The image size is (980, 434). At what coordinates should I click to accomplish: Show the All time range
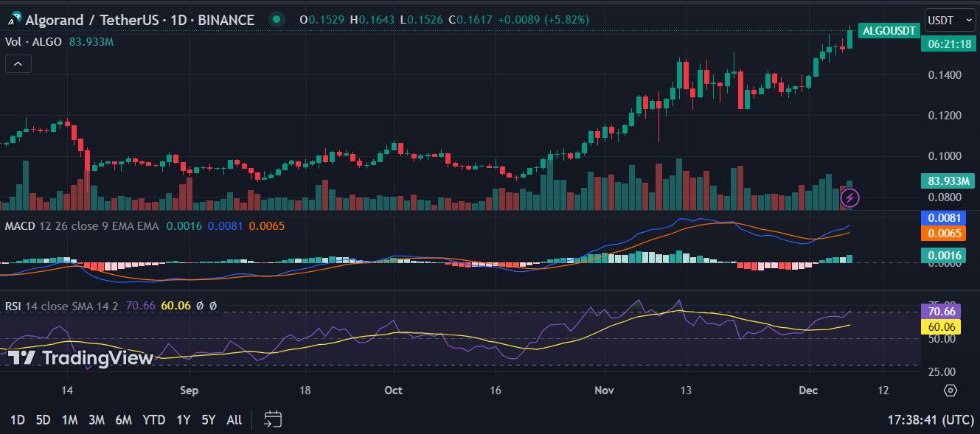click(234, 420)
